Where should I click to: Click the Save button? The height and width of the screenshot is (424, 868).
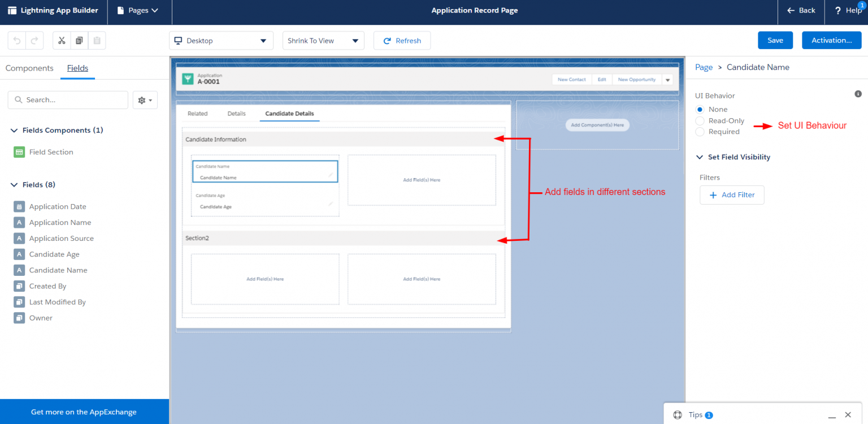pyautogui.click(x=775, y=41)
